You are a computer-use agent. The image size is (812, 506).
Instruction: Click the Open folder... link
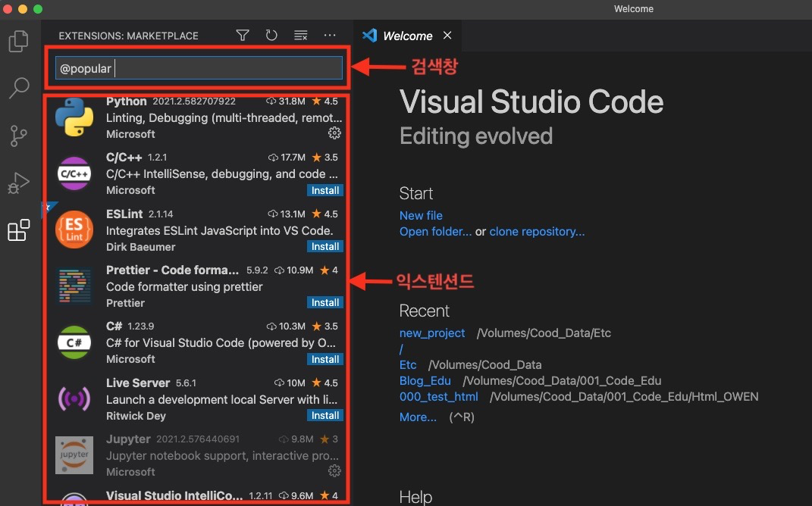point(435,231)
